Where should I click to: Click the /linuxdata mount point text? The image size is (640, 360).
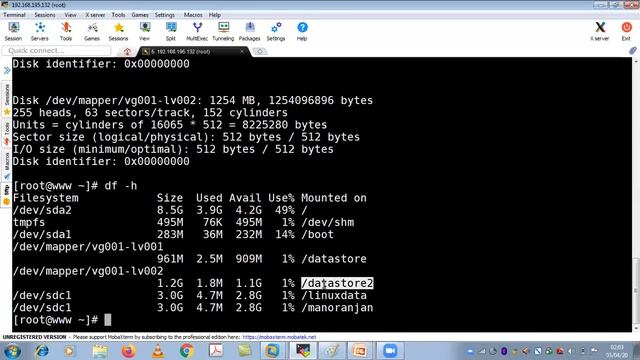[334, 296]
